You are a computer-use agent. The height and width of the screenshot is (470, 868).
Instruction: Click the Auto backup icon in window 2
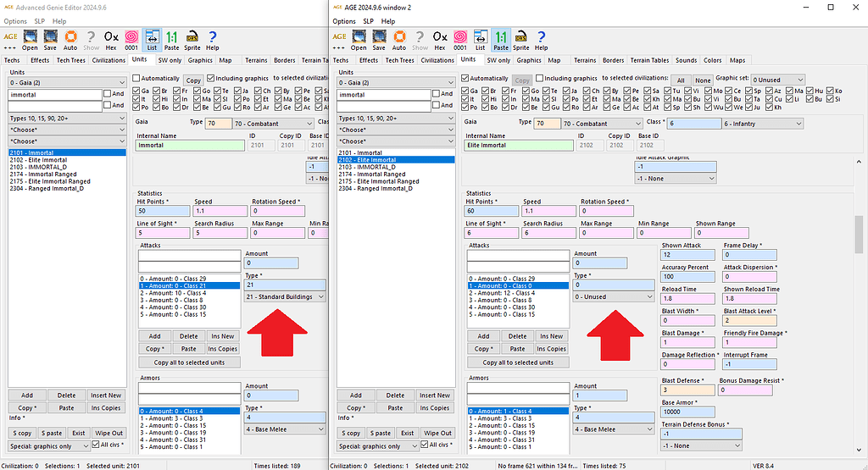coord(398,39)
